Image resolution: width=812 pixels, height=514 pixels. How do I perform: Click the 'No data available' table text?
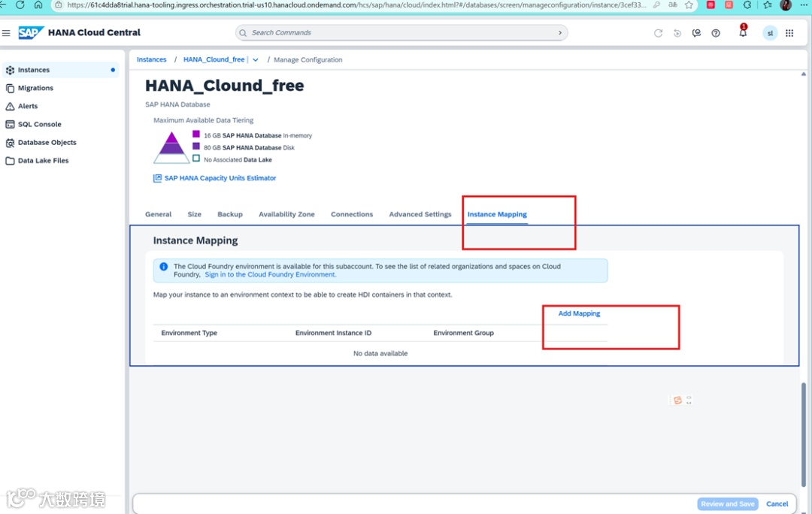point(380,353)
